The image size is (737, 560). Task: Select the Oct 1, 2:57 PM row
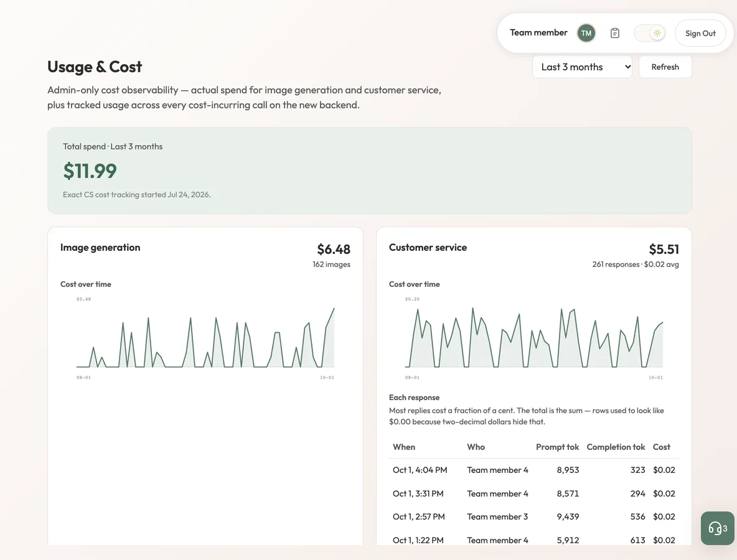534,516
